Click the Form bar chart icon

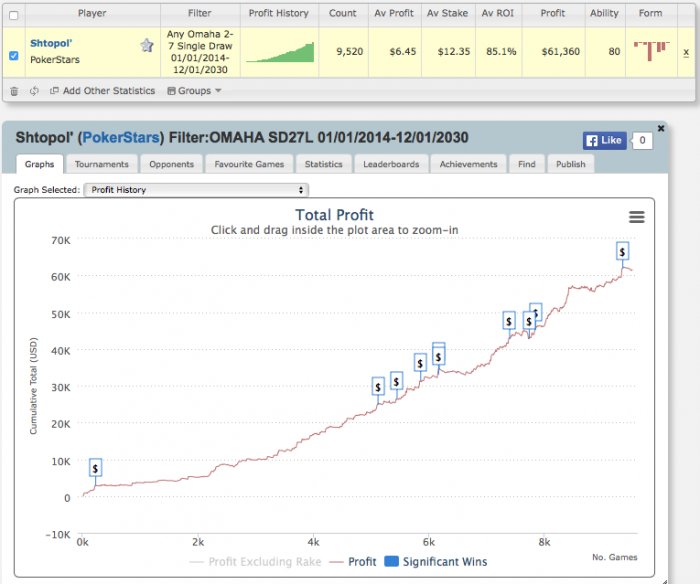coord(650,50)
